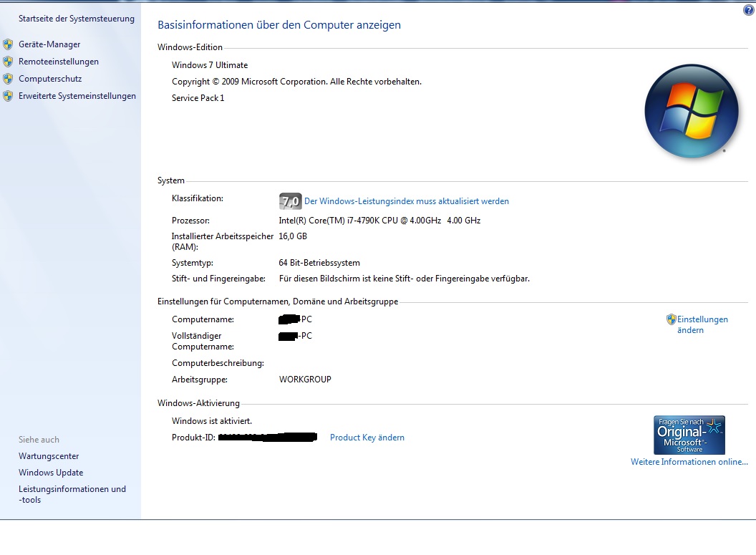Viewport: 756px width, 555px height.
Task: Click 'Der Windows-Leistungsindex muss aktualisiert werden'
Action: tap(407, 201)
